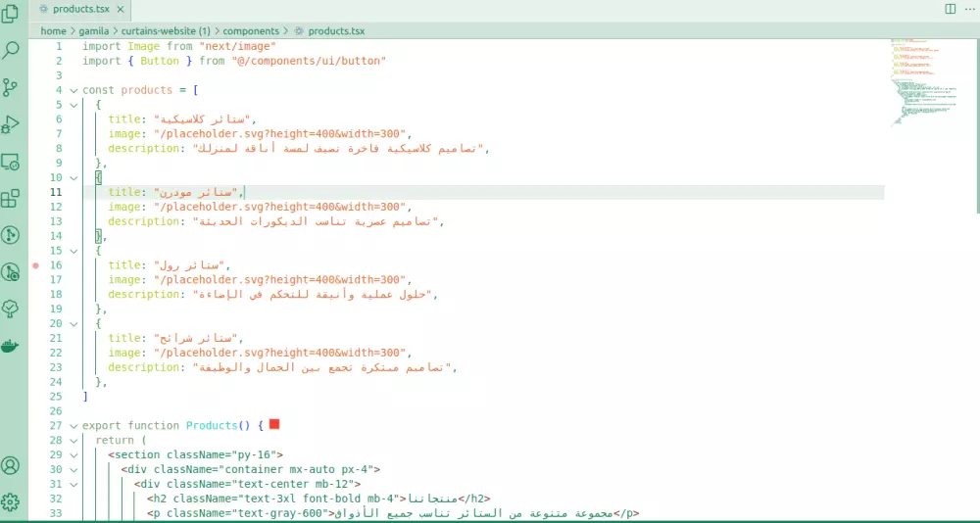980x523 pixels.
Task: Open the Extensions view icon
Action: 10,199
